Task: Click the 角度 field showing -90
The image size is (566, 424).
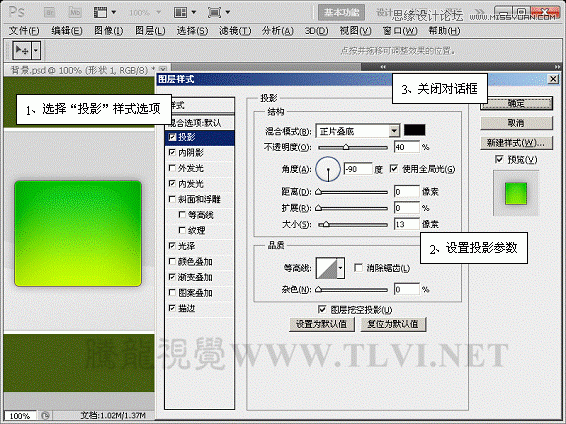Action: (358, 169)
